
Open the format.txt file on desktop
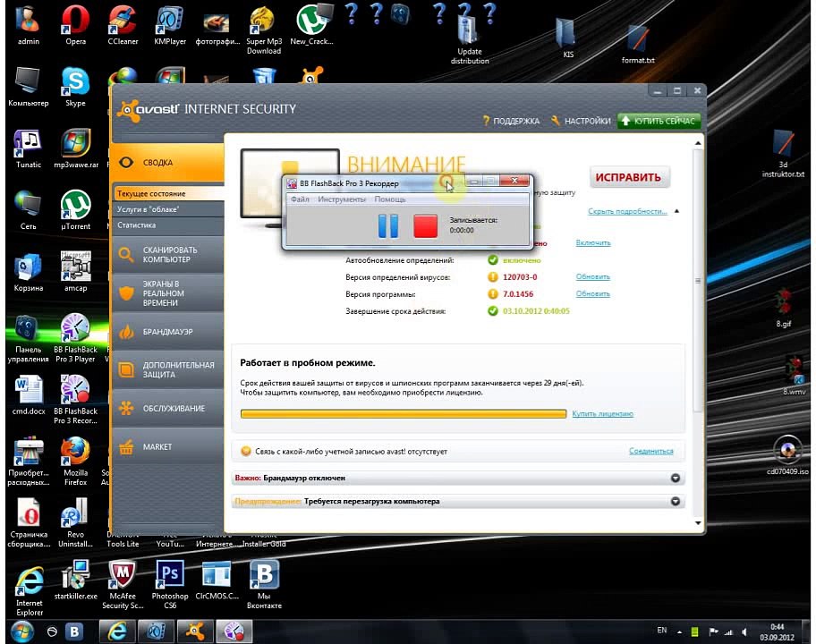pos(638,44)
